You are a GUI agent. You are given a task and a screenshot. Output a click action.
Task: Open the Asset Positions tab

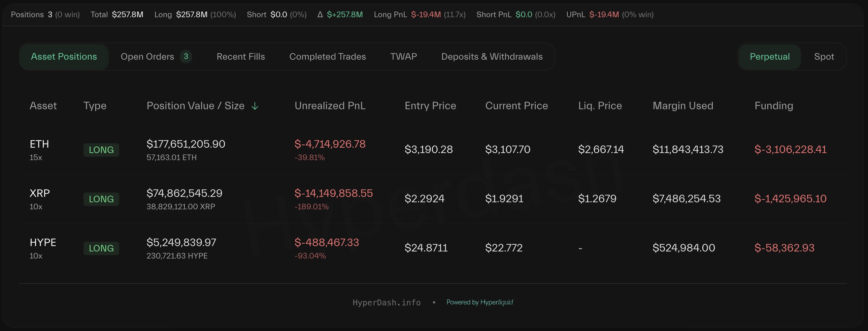64,56
